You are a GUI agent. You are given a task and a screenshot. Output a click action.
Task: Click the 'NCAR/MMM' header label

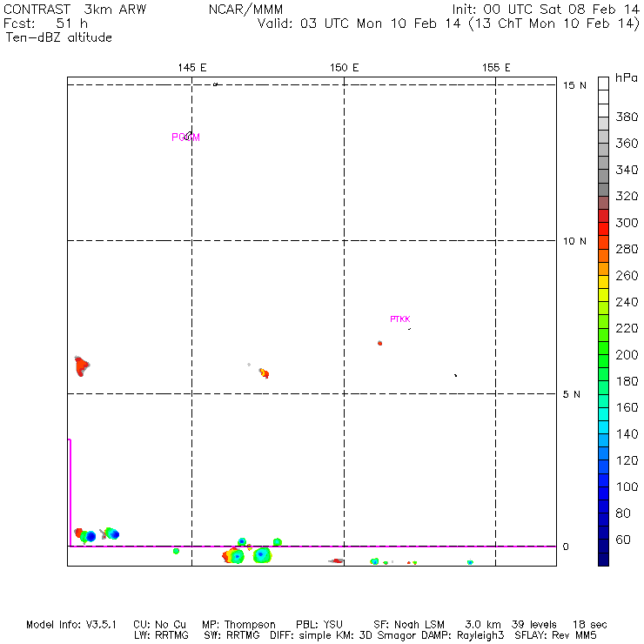245,10
